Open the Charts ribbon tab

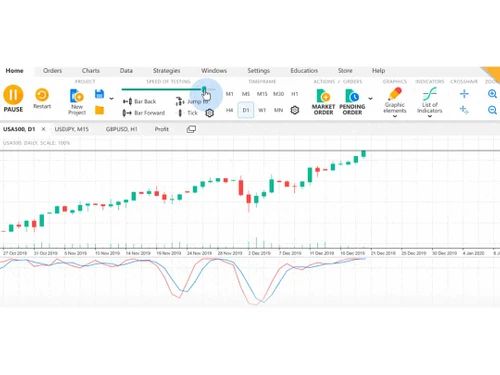click(x=91, y=71)
